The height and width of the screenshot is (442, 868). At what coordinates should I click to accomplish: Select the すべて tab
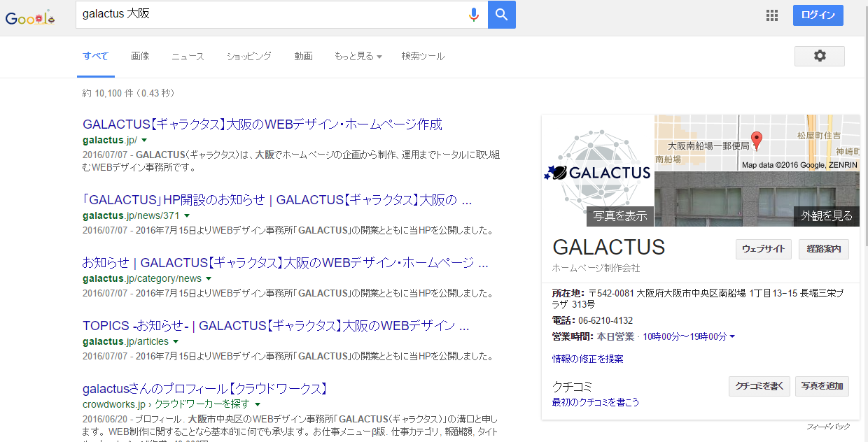(96, 56)
